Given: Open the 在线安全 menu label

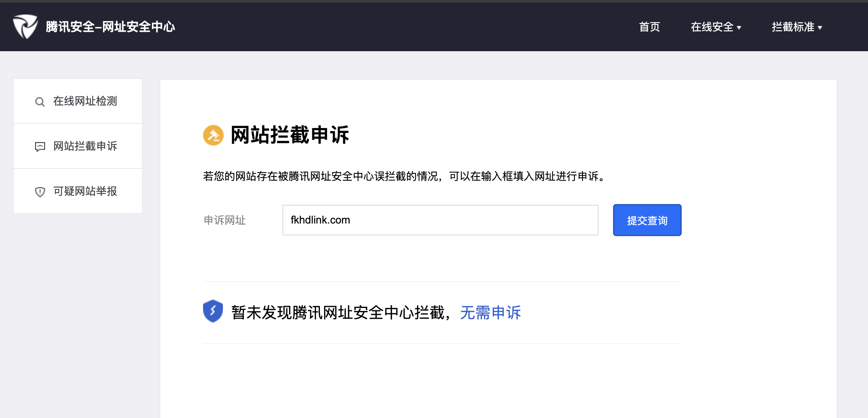Looking at the screenshot, I should click(x=712, y=27).
